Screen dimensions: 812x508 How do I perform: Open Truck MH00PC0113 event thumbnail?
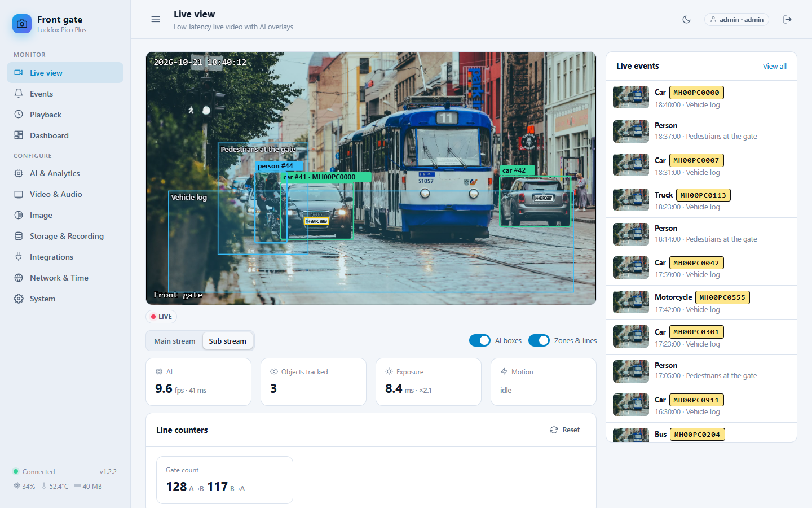click(x=631, y=200)
